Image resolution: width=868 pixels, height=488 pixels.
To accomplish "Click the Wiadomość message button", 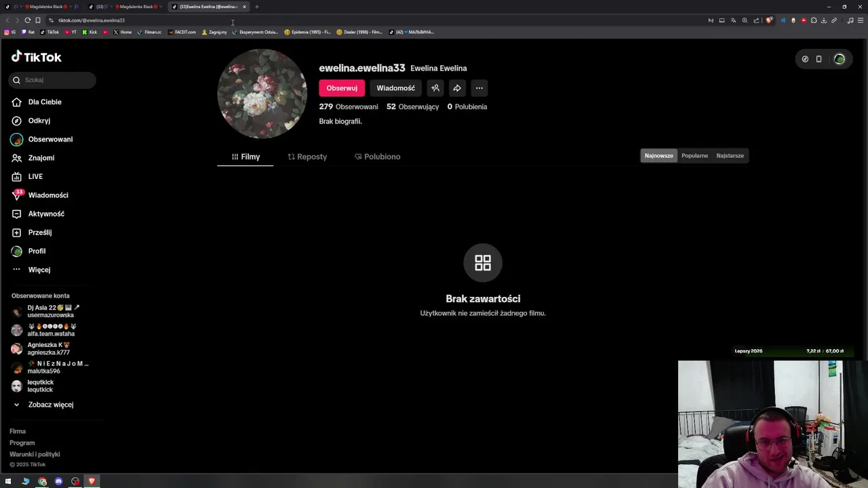I will coord(396,88).
